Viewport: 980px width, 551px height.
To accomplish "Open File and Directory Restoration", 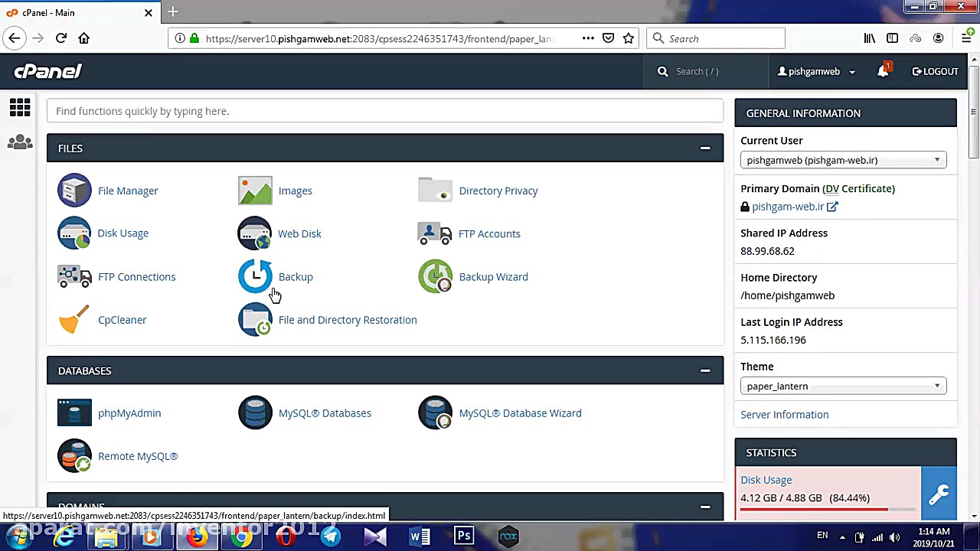I will [x=348, y=320].
